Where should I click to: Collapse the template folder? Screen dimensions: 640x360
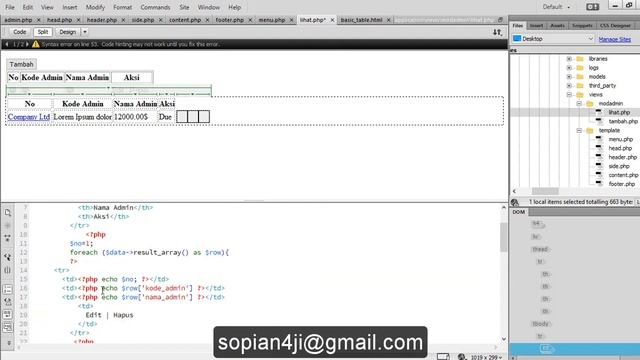[x=579, y=131]
